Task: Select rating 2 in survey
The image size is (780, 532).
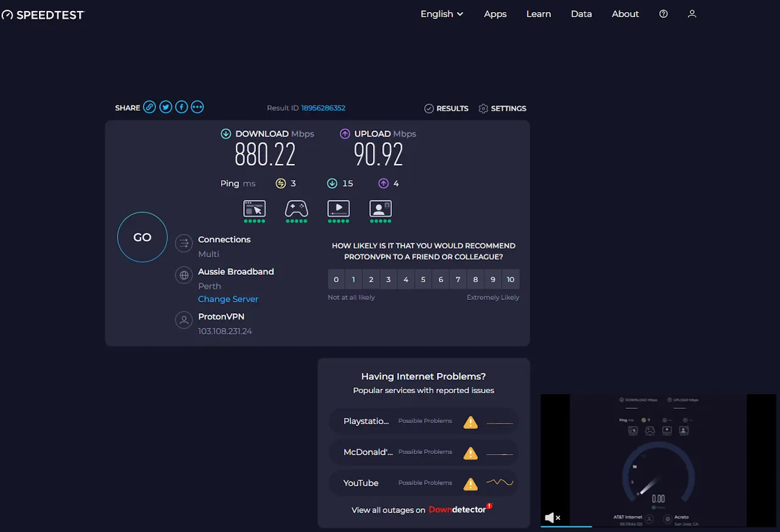Action: 371,280
